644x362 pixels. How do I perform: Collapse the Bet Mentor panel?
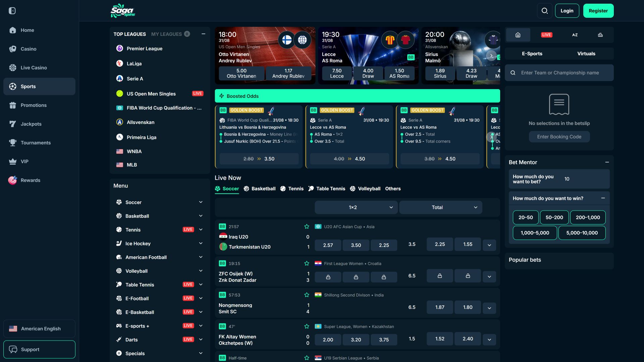[x=607, y=162]
